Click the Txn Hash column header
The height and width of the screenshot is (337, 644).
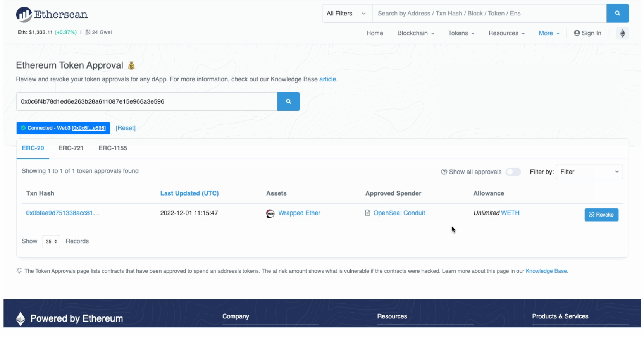[40, 193]
